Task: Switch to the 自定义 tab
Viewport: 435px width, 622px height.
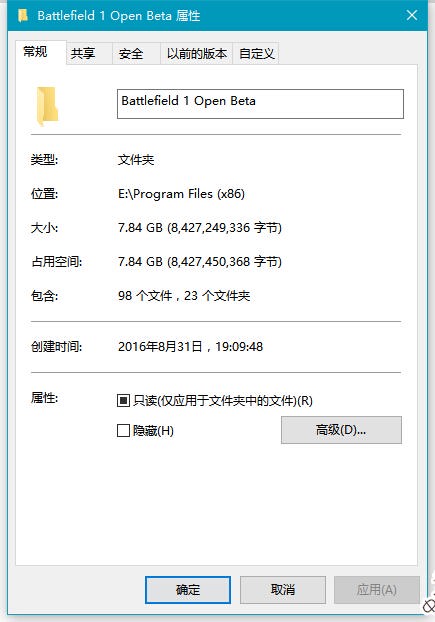Action: pos(256,54)
